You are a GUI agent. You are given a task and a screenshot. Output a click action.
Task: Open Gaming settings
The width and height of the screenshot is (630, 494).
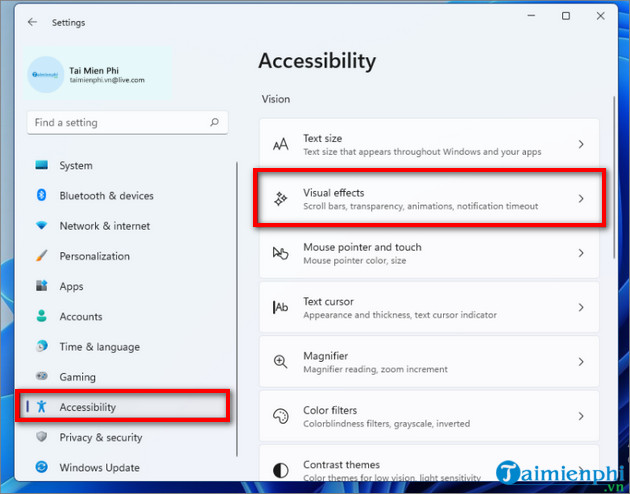[x=128, y=376]
